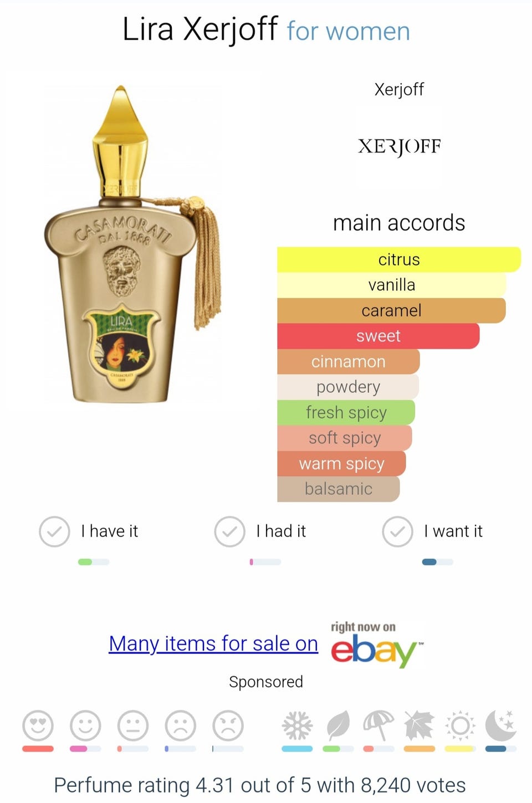The image size is (532, 803).
Task: Select the daytime sun icon
Action: [x=460, y=725]
